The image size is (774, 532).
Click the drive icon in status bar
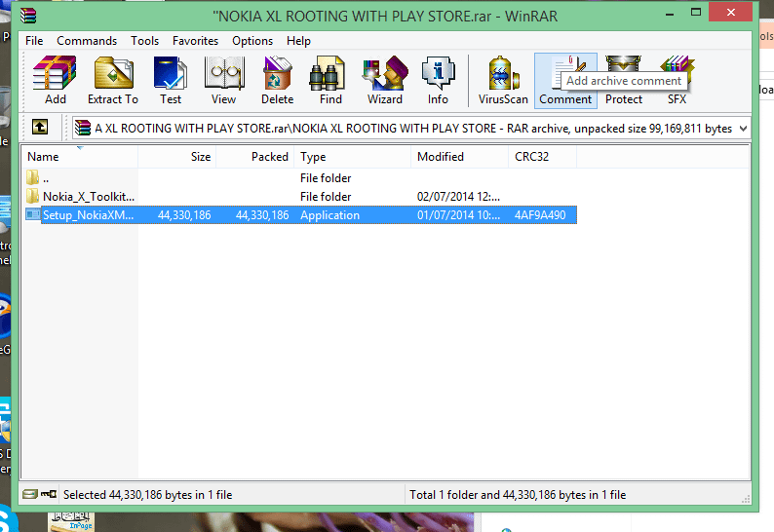[x=30, y=494]
